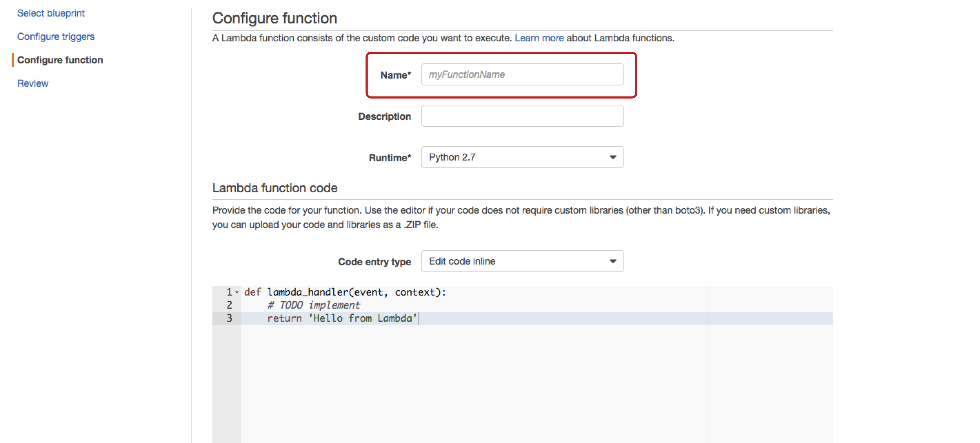
Task: Go to Configure triggers step
Action: click(x=56, y=37)
